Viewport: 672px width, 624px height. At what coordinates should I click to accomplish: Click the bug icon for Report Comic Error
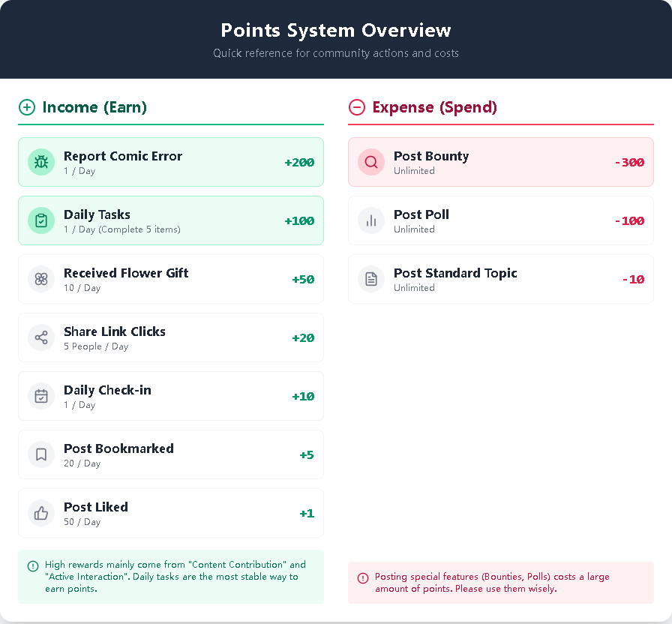41,162
